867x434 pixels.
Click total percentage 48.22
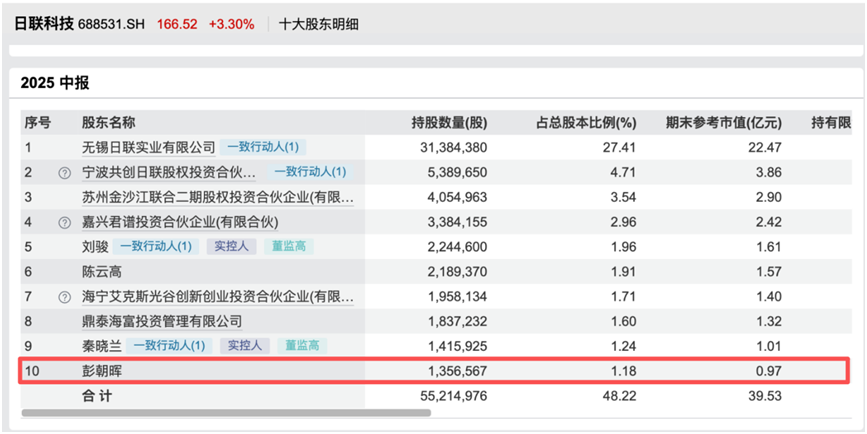click(x=621, y=396)
